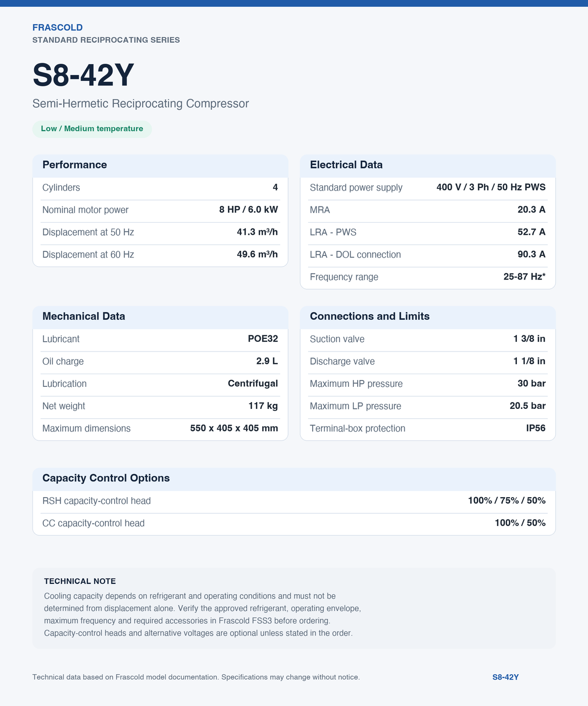This screenshot has width=588, height=706.
Task: Click 'LRA - DOL connection' label
Action: [x=355, y=254]
